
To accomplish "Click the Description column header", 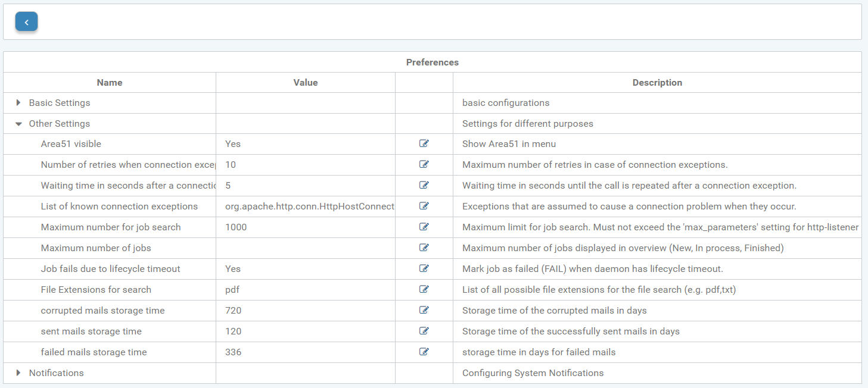I will point(657,83).
